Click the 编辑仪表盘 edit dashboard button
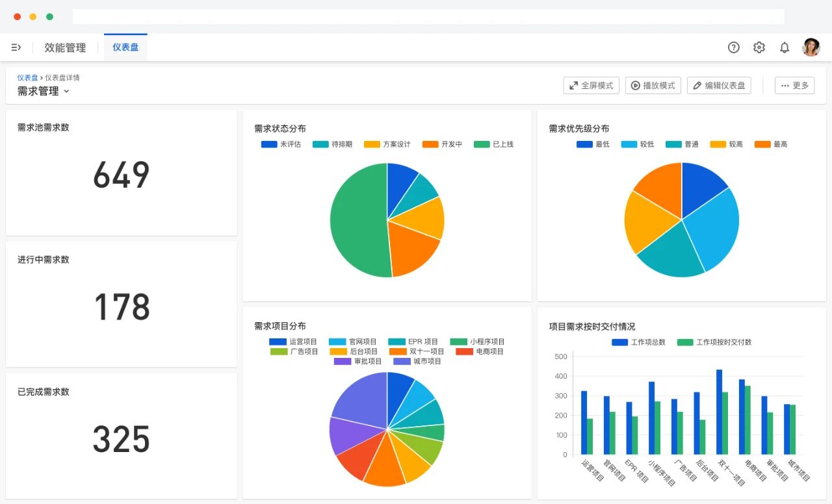This screenshot has width=832, height=504. (x=718, y=86)
